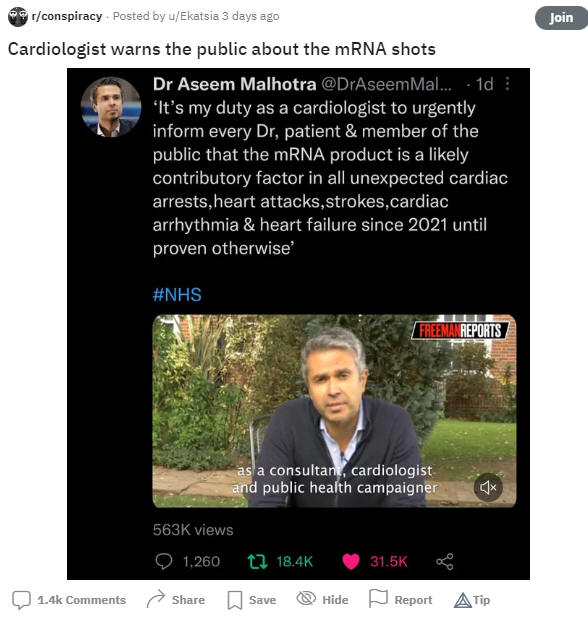The height and width of the screenshot is (619, 588).
Task: Open the r/conspiracy subreddit link
Action: click(x=67, y=16)
